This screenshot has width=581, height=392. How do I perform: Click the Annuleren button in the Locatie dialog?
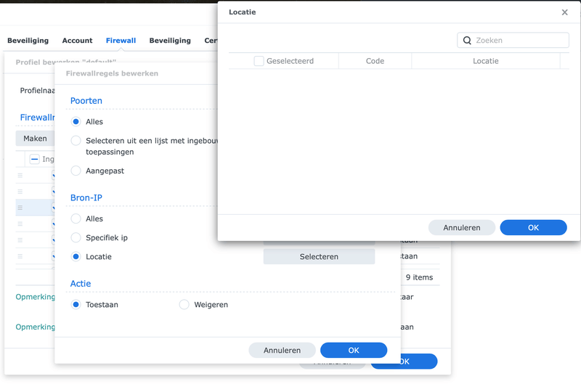tap(462, 227)
